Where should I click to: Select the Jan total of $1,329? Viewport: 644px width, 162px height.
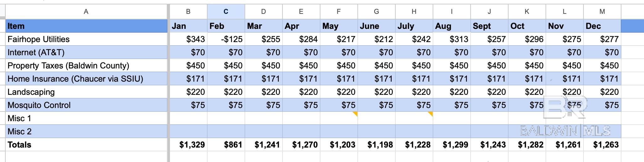[x=188, y=145]
